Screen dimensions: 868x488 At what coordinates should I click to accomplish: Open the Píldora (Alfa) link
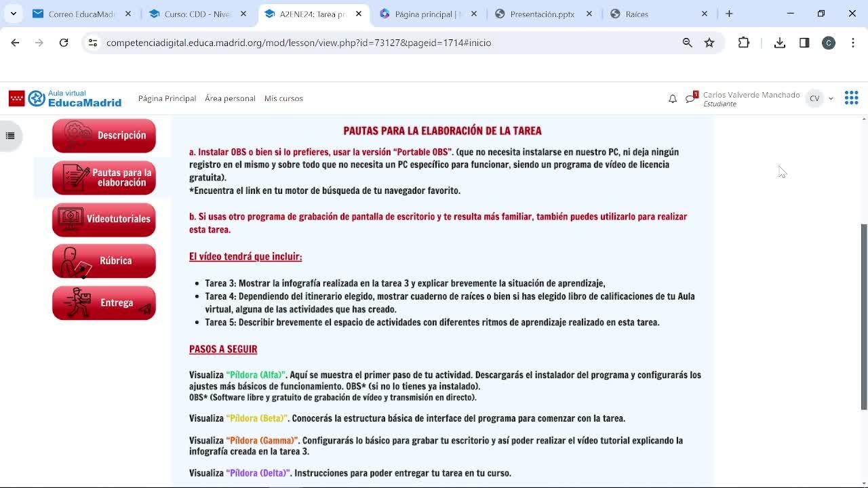pyautogui.click(x=256, y=375)
